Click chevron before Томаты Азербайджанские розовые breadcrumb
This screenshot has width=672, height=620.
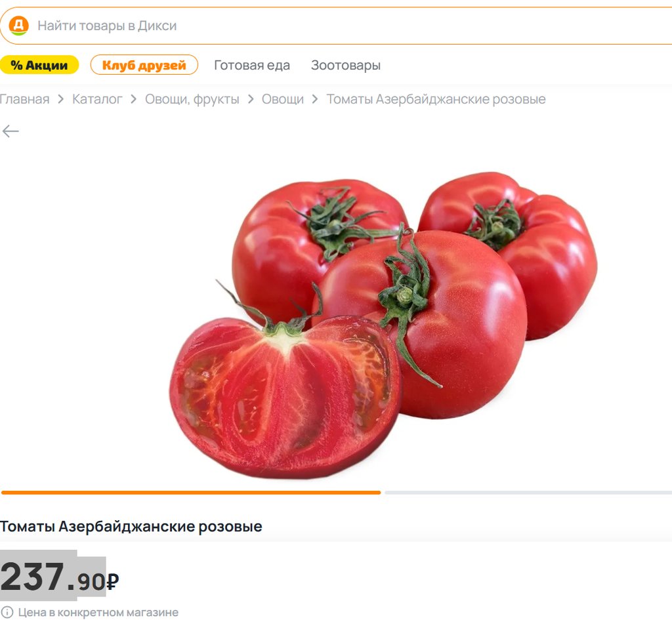click(315, 100)
